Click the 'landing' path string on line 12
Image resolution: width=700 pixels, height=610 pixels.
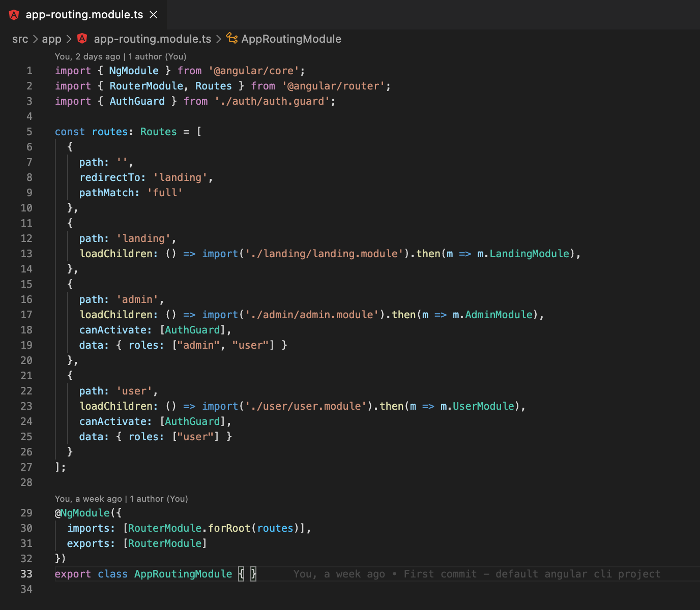[143, 238]
